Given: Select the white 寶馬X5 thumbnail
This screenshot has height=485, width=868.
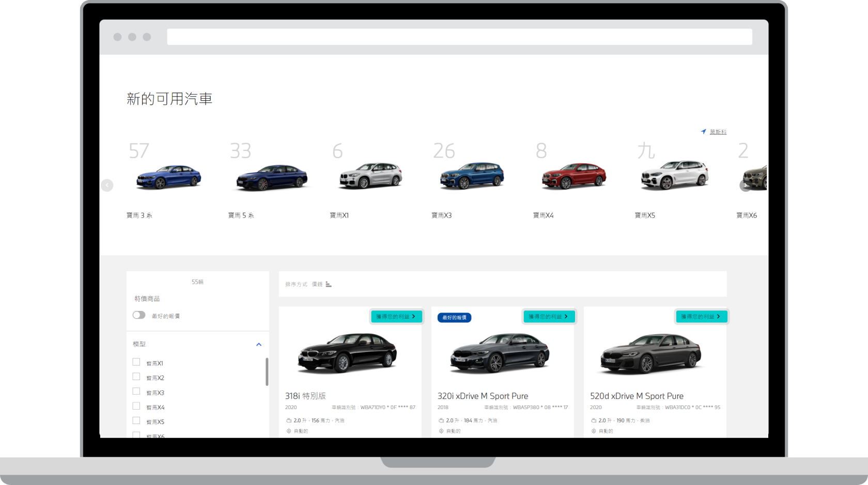Looking at the screenshot, I should pyautogui.click(x=674, y=175).
